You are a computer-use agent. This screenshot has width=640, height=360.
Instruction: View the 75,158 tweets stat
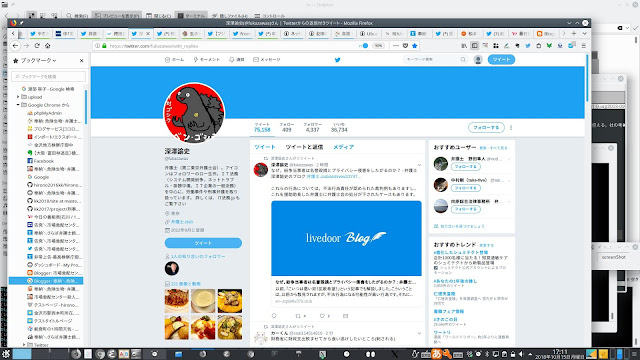tap(262, 127)
